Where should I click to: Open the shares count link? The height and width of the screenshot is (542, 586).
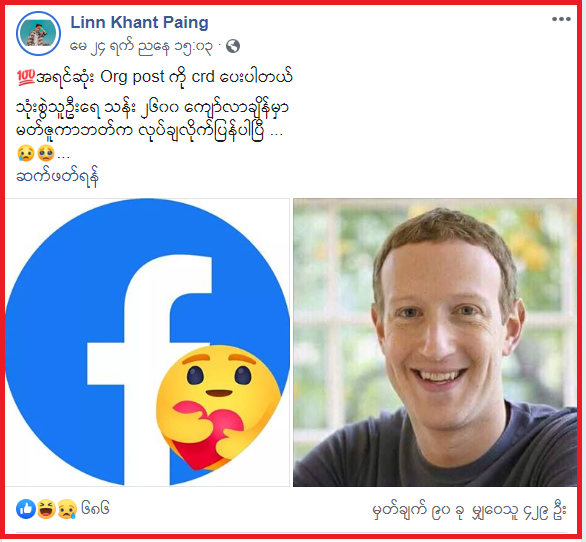tap(519, 511)
